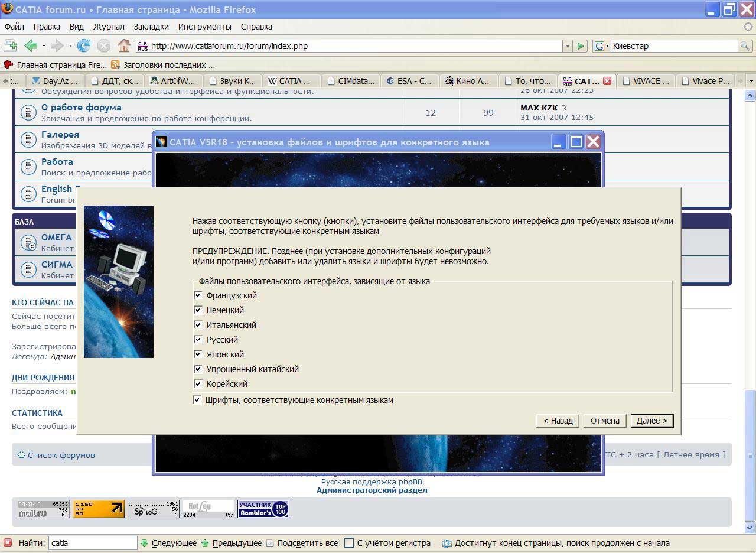Open the Закладки menu

click(x=151, y=27)
